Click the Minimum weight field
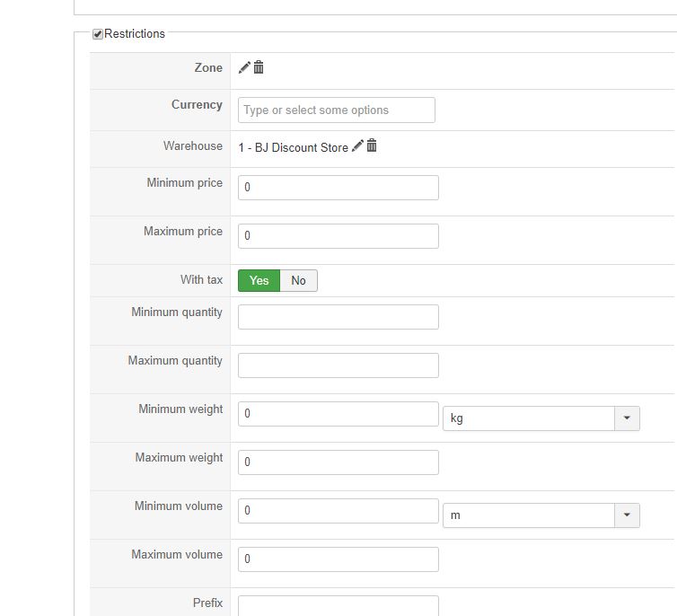 point(338,414)
